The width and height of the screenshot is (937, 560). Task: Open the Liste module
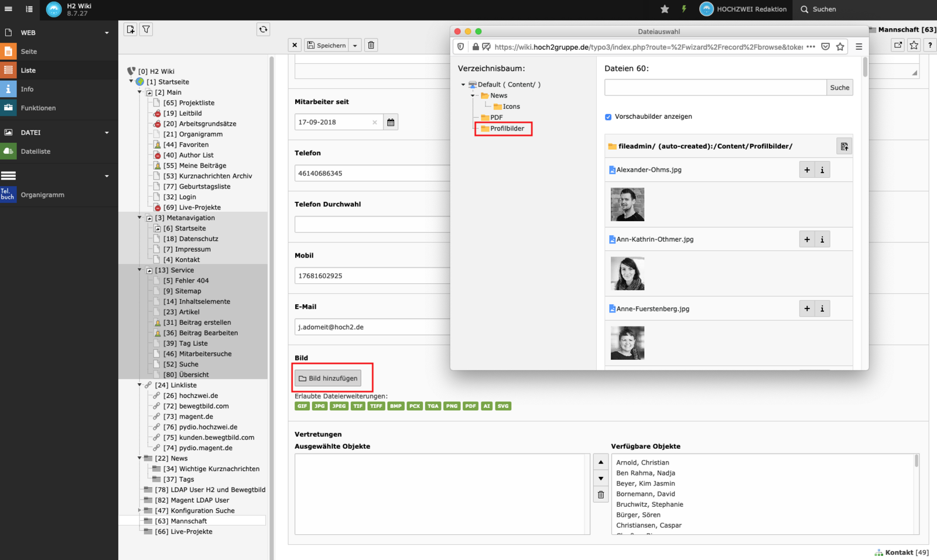pos(28,70)
